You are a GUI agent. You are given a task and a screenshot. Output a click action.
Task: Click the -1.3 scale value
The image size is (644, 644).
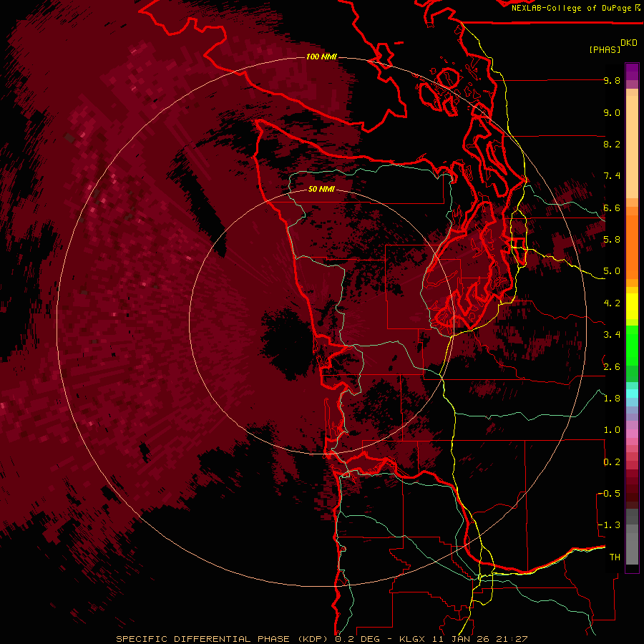[610, 525]
